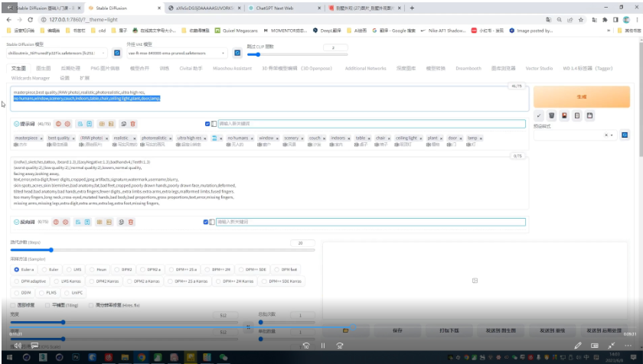Open the Civitai 助手 tab
The image size is (643, 364).
(191, 68)
